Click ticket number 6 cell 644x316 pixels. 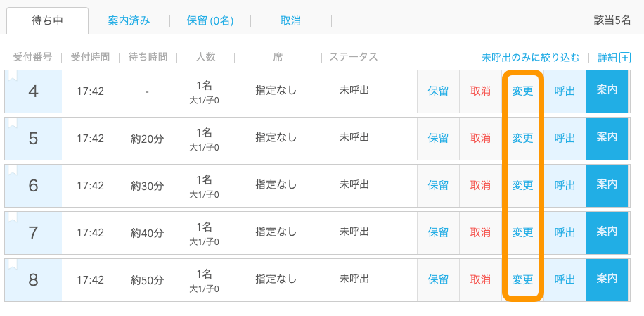tap(33, 186)
